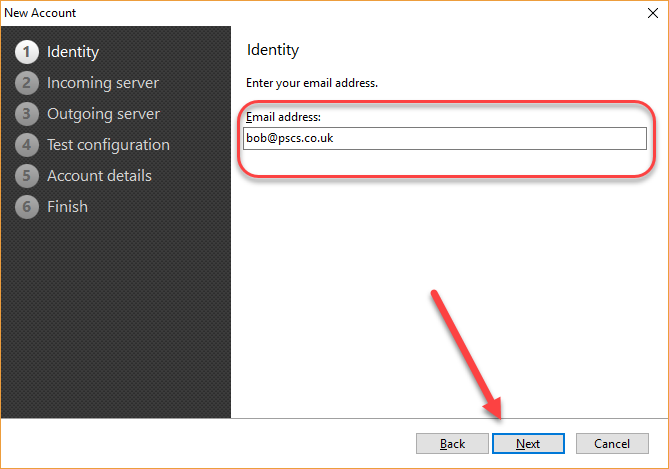
Task: Click the 'New Account' window title
Action: (x=40, y=13)
